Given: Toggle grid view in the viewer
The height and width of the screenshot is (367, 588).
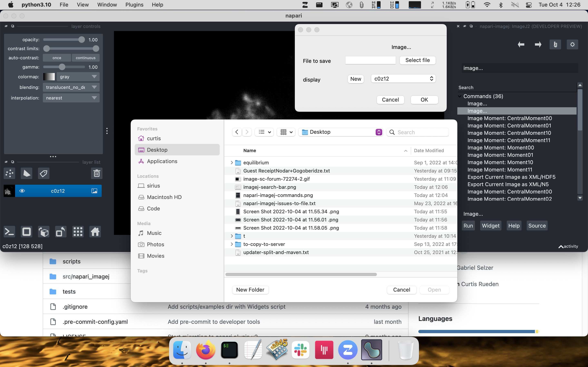Looking at the screenshot, I should [x=78, y=232].
